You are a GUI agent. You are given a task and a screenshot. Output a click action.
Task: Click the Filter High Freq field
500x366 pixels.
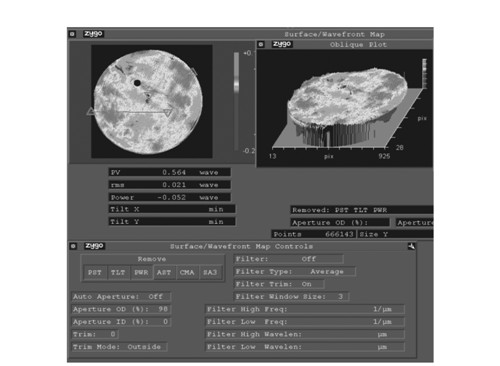coord(305,309)
